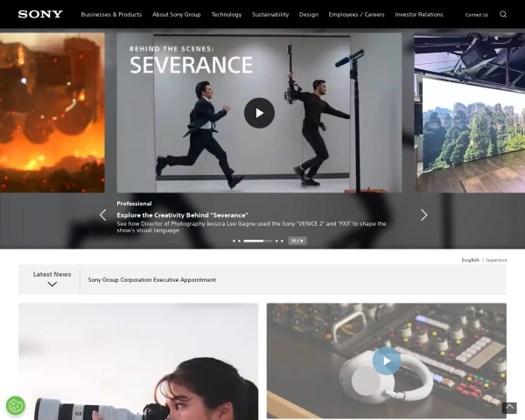Open Businesses & Products menu
The height and width of the screenshot is (420, 525).
pos(111,14)
